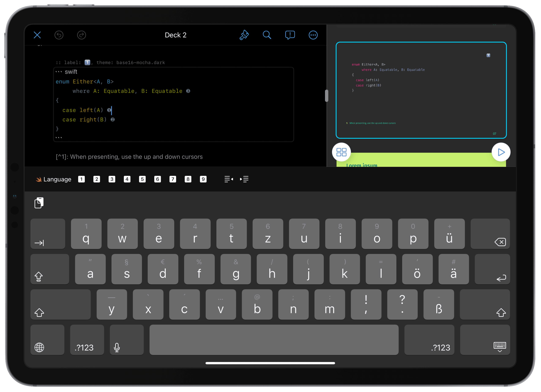541x392 pixels.
Task: Tap the ö key
Action: point(417,269)
